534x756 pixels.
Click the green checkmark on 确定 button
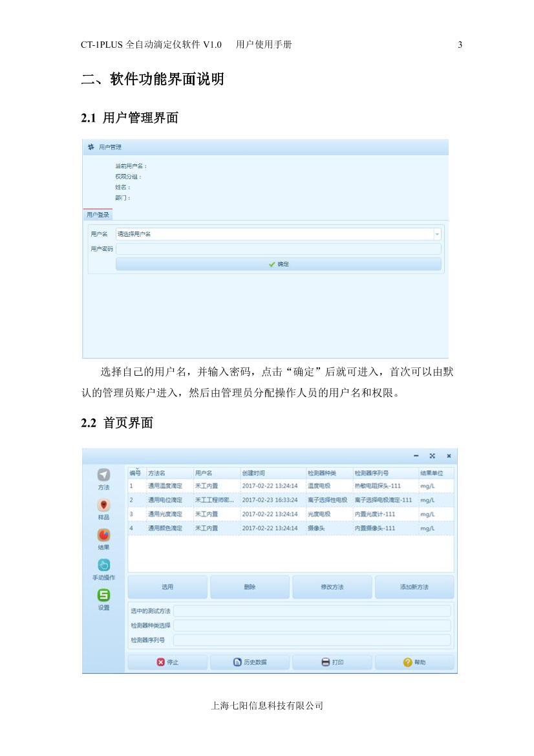[272, 265]
